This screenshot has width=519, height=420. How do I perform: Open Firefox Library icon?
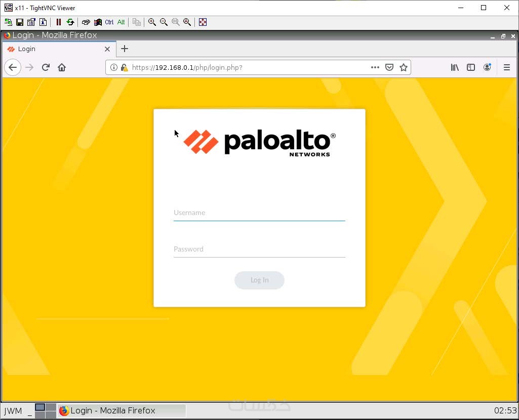point(455,67)
